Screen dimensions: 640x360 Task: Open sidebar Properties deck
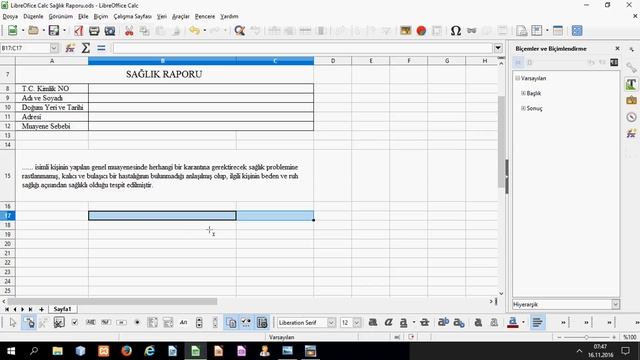click(x=631, y=68)
